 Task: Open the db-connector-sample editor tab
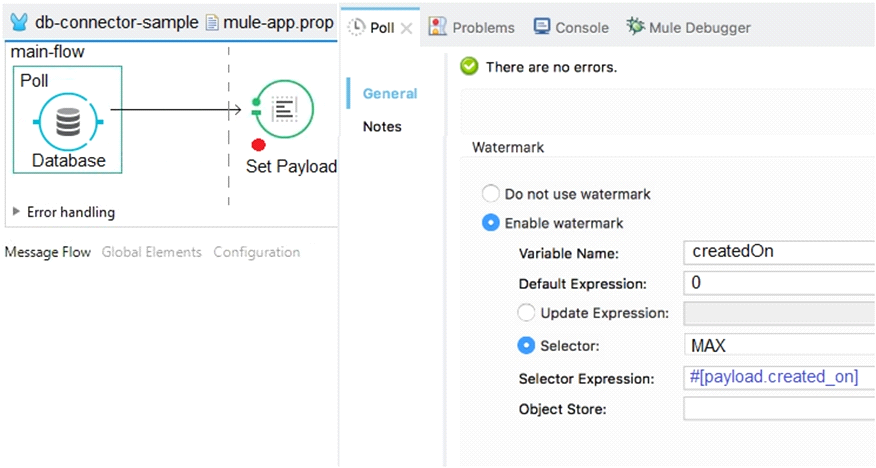[117, 22]
